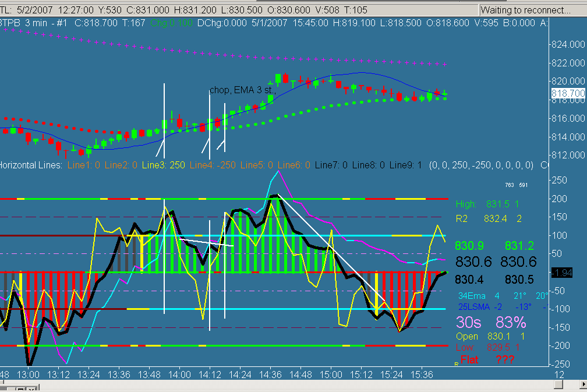This screenshot has width=587, height=392.
Task: Click the Line4: -250 label
Action: (x=213, y=165)
